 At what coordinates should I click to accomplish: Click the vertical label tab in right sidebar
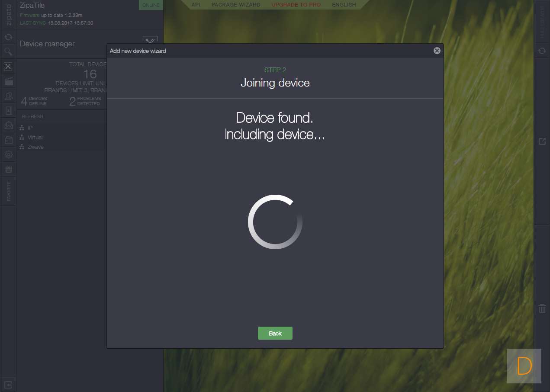coord(542,21)
